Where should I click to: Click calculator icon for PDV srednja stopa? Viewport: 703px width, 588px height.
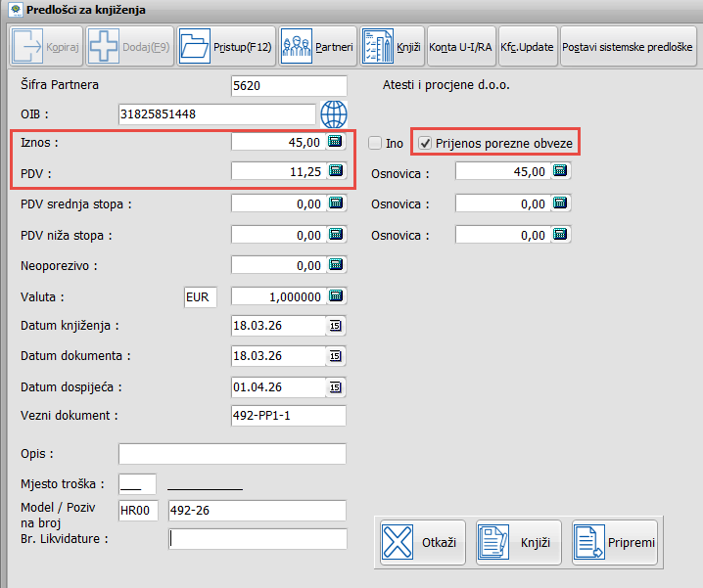click(336, 204)
